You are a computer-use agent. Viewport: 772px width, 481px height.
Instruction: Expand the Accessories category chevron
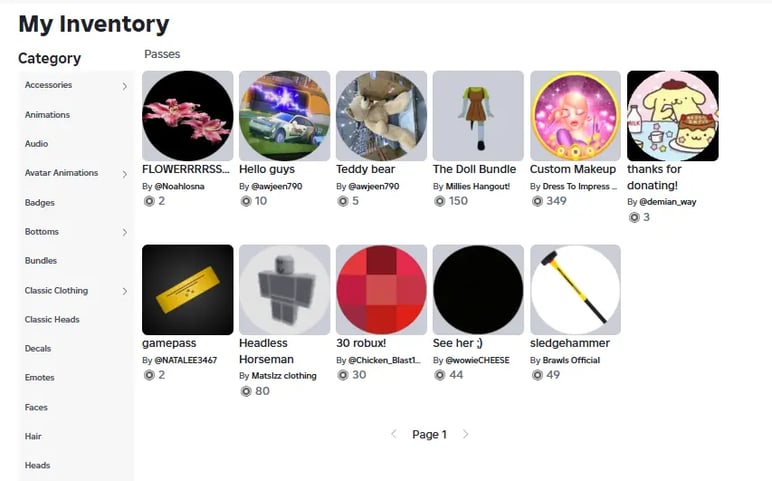click(x=125, y=86)
